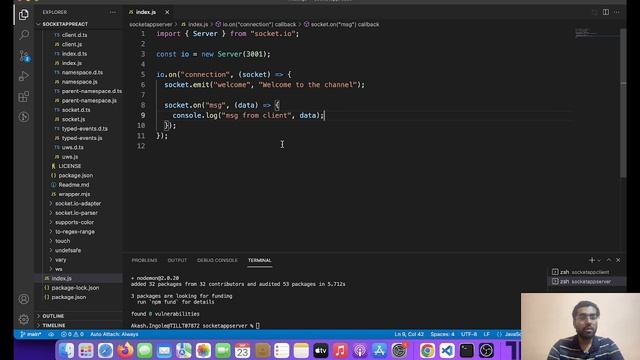
Task: Expand the supports-color folder
Action: 74,222
